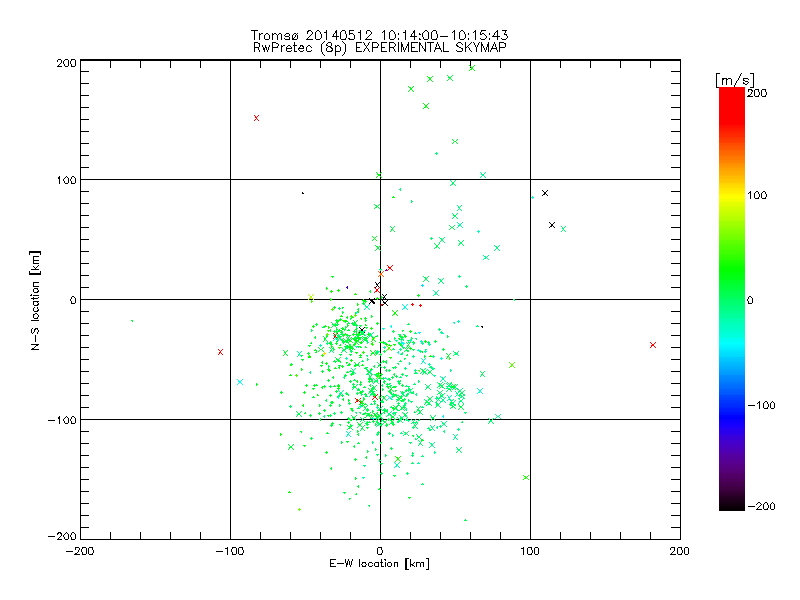
Task: Click the '[m/s]' colorbar unit label
Action: (x=734, y=80)
